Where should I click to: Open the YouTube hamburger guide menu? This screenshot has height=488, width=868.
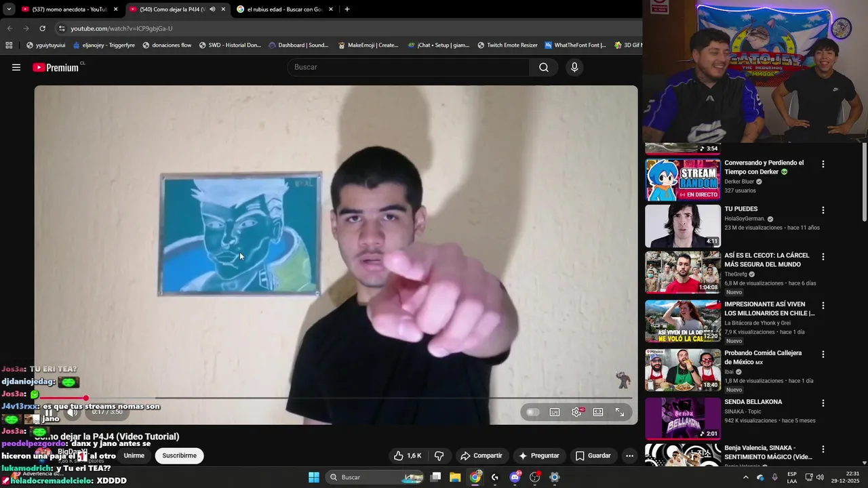pyautogui.click(x=16, y=67)
